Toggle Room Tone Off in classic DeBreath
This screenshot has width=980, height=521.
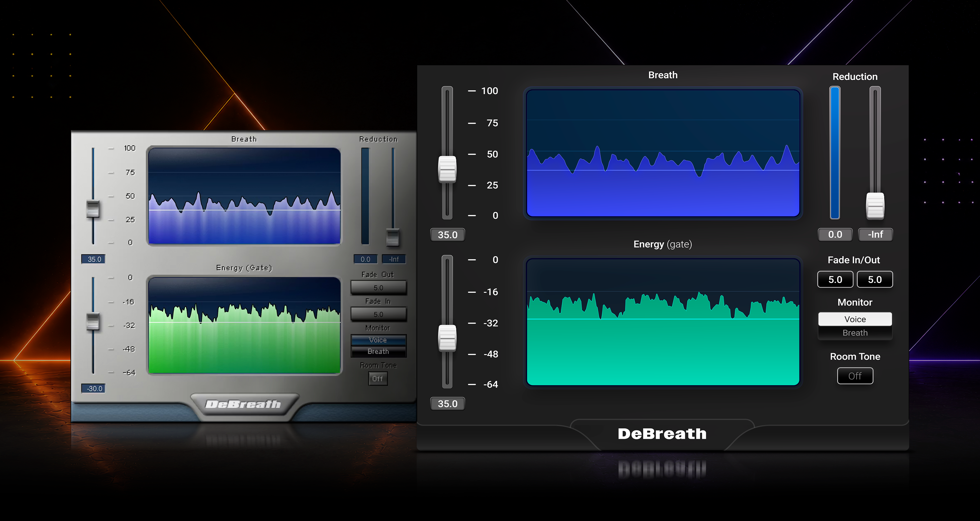[x=378, y=379]
